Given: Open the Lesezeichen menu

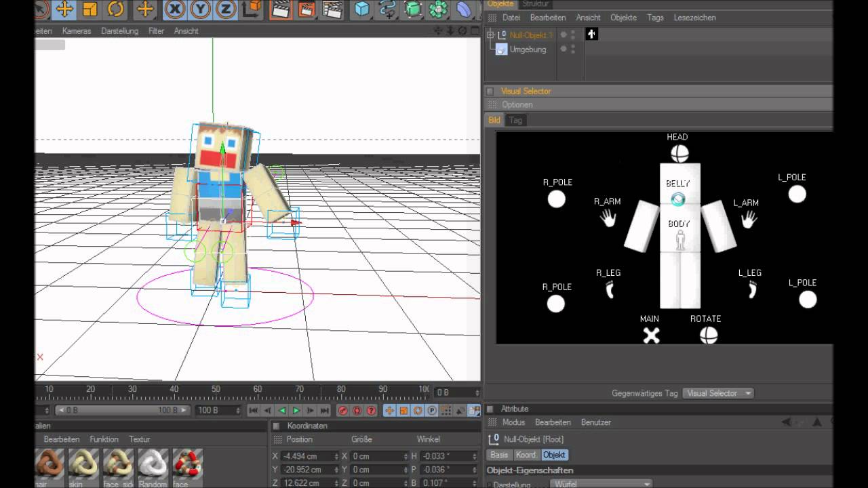Looking at the screenshot, I should coord(694,18).
